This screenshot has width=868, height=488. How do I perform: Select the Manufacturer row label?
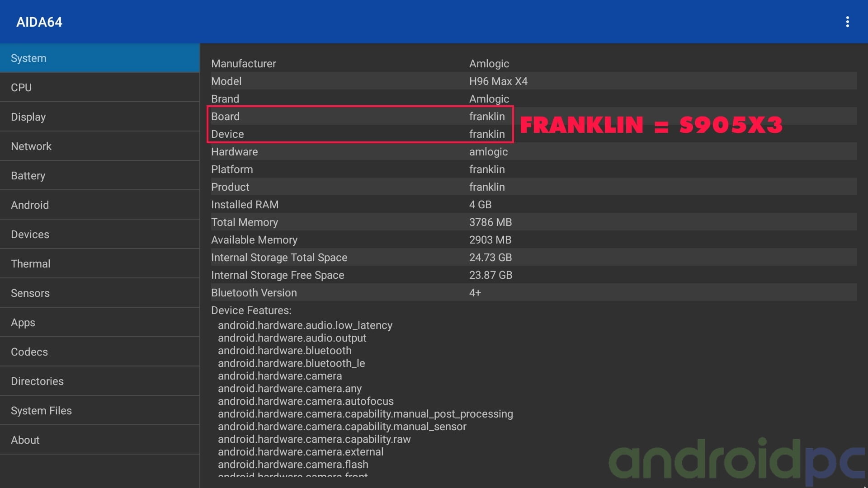(244, 64)
